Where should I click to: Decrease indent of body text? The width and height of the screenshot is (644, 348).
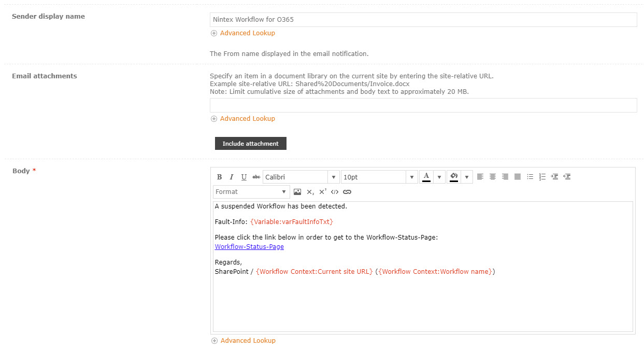pyautogui.click(x=567, y=177)
